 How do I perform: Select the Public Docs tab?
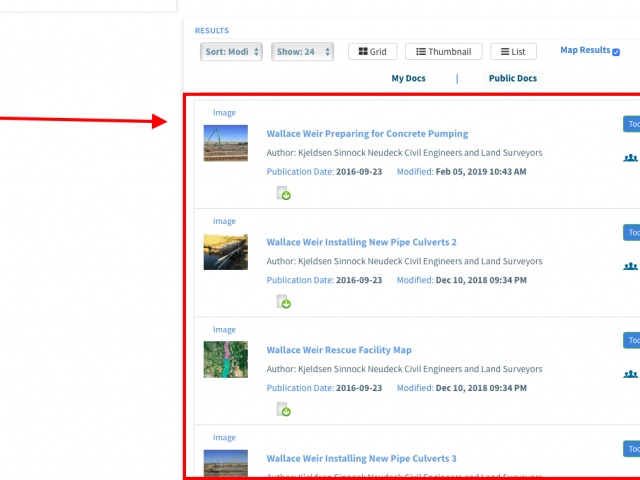[x=512, y=78]
